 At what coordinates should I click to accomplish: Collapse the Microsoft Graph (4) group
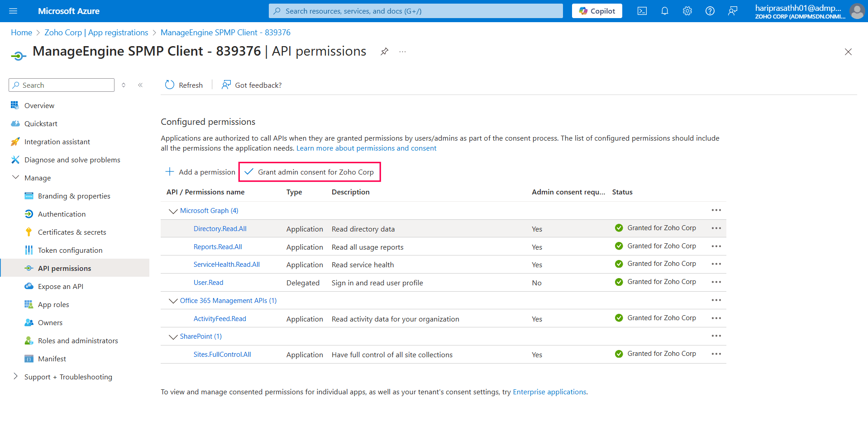pos(173,211)
